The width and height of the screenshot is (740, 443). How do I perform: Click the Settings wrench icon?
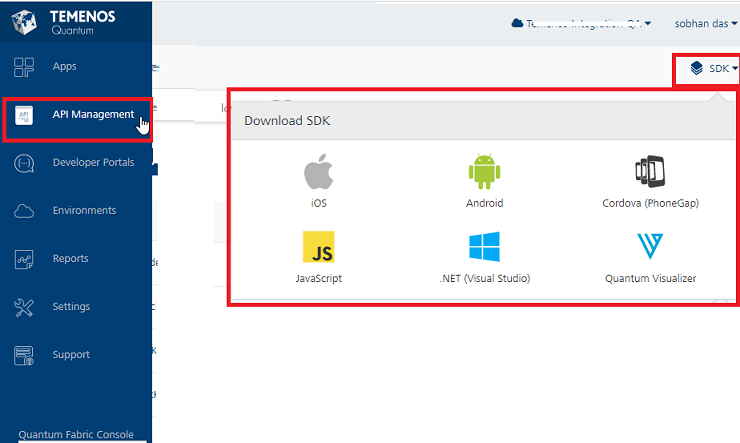[x=24, y=308]
